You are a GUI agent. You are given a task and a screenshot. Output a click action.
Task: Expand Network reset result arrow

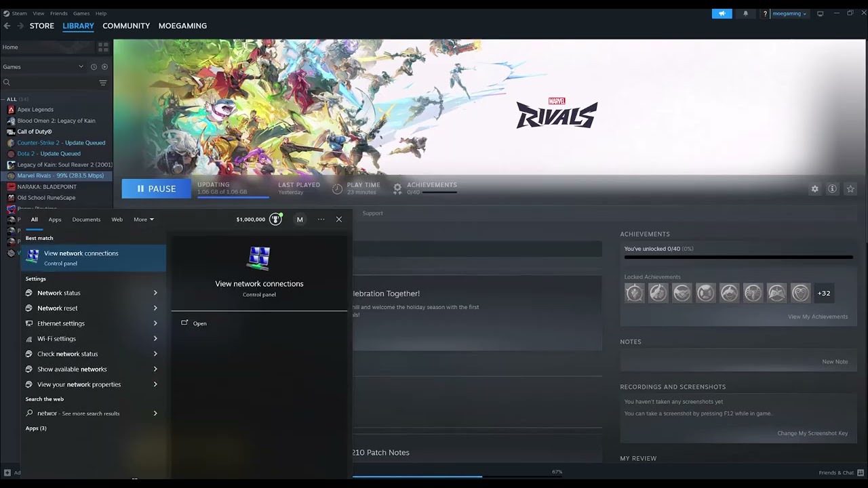click(155, 308)
